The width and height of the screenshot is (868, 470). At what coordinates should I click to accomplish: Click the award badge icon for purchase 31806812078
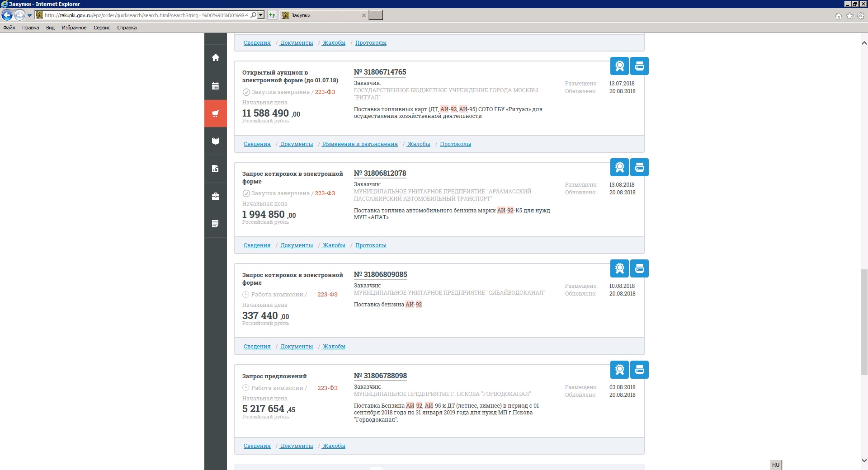pos(619,167)
